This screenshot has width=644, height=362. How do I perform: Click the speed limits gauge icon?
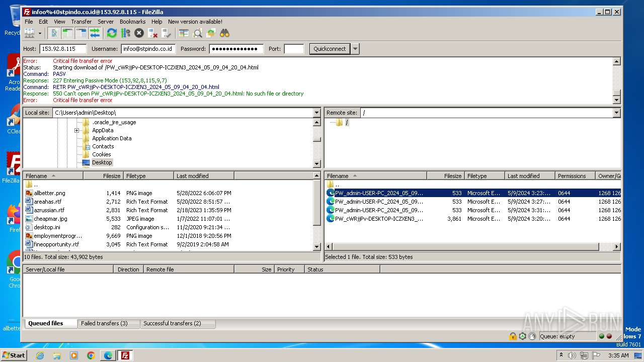click(532, 336)
